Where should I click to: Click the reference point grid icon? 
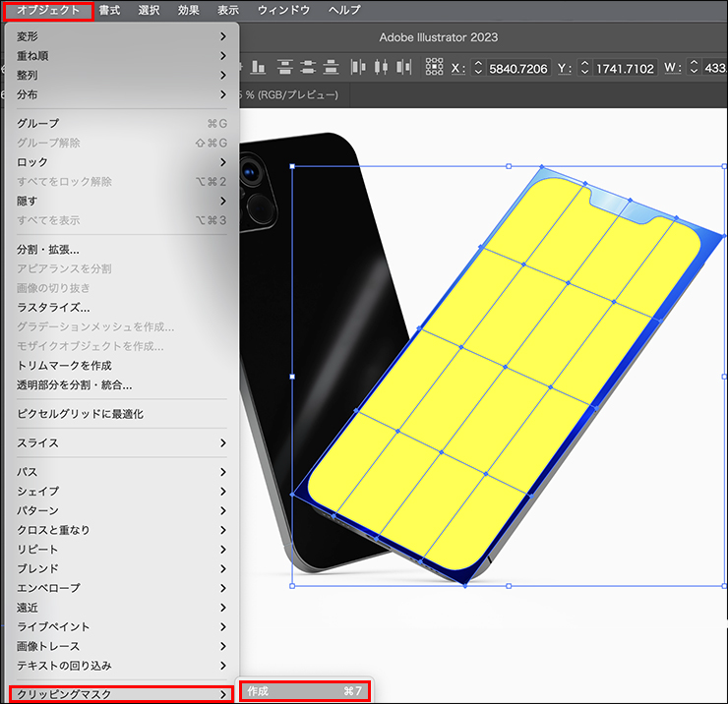(x=433, y=67)
